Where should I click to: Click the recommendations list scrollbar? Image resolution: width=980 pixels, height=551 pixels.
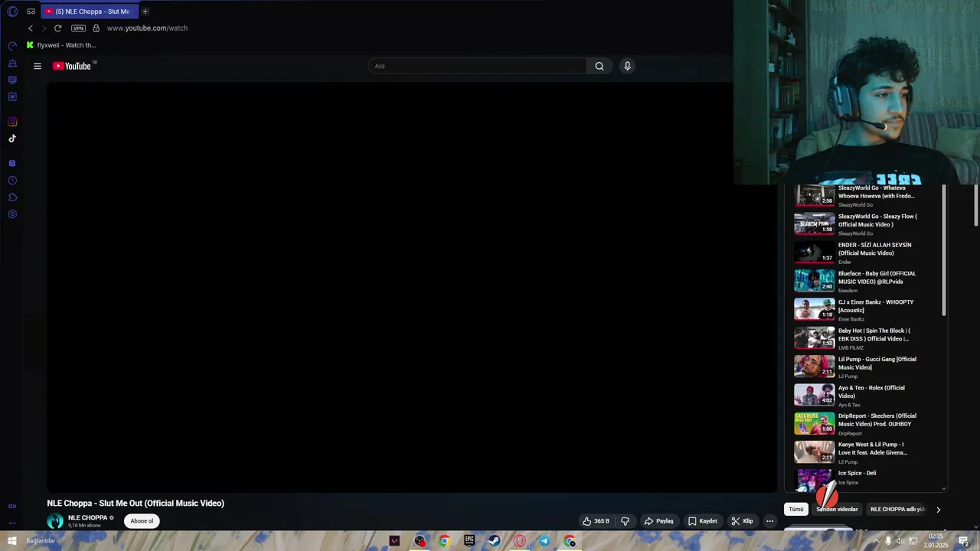(x=944, y=251)
